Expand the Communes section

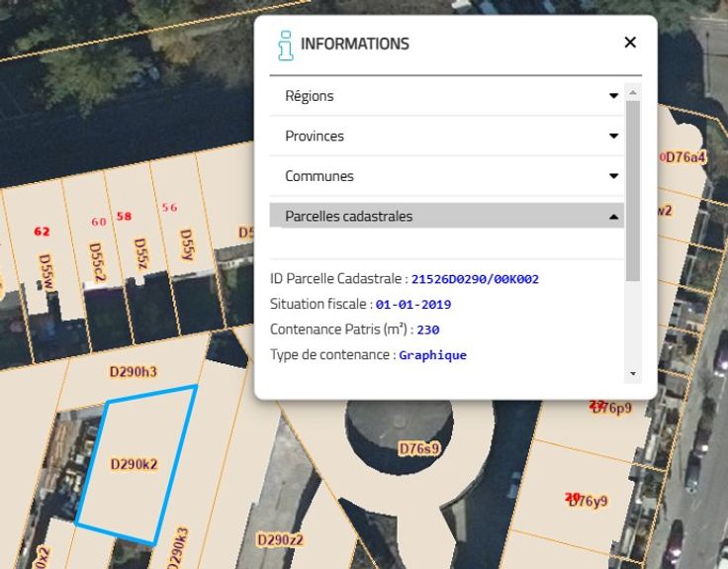tap(447, 176)
